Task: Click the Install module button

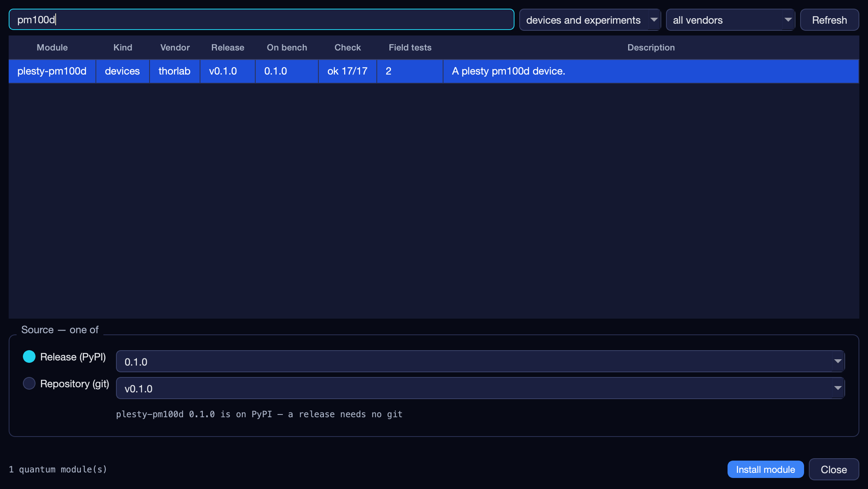Action: 765,469
